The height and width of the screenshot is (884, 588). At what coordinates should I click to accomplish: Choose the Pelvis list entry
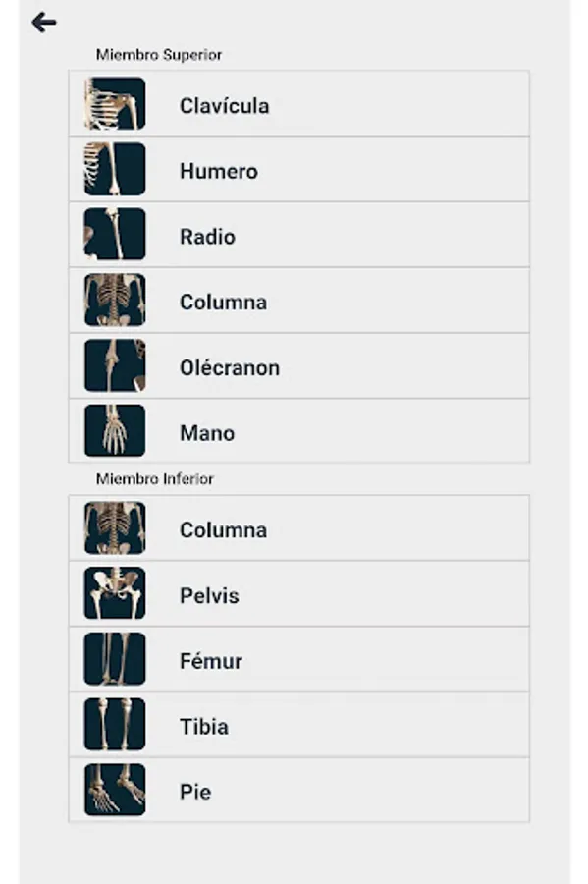coord(299,593)
